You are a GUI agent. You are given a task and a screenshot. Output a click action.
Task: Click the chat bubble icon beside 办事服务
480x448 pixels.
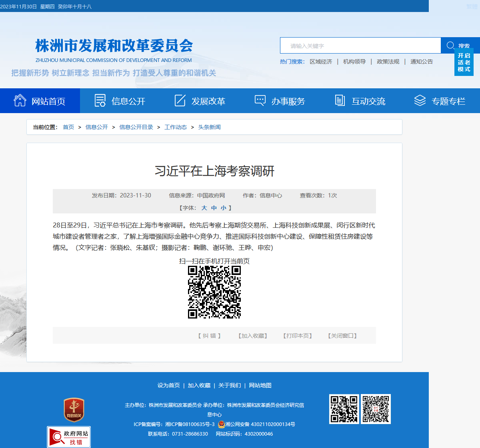pos(260,100)
